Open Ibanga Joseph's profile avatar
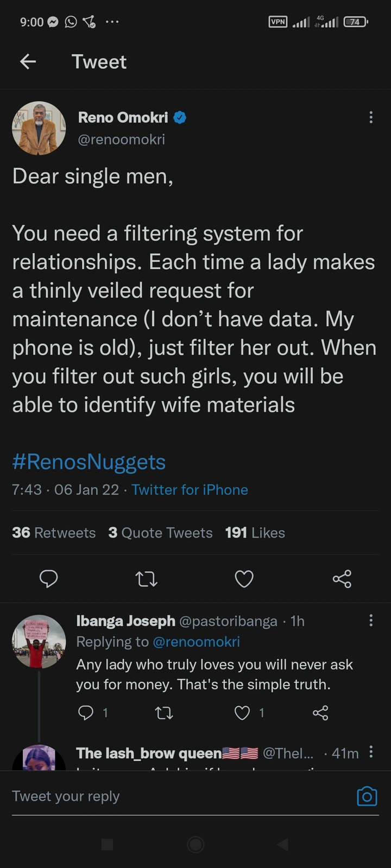Screen dimensions: 391x868 [x=39, y=641]
